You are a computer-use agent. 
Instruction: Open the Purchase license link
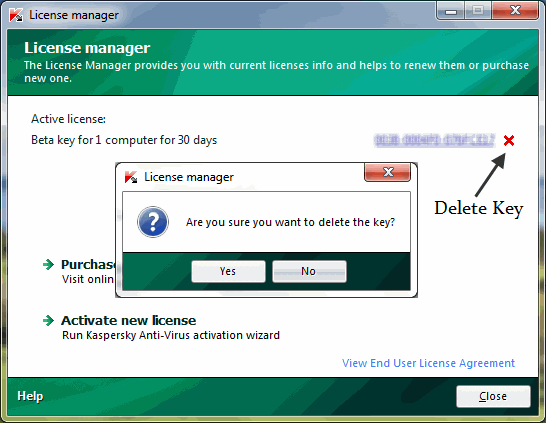coord(88,265)
